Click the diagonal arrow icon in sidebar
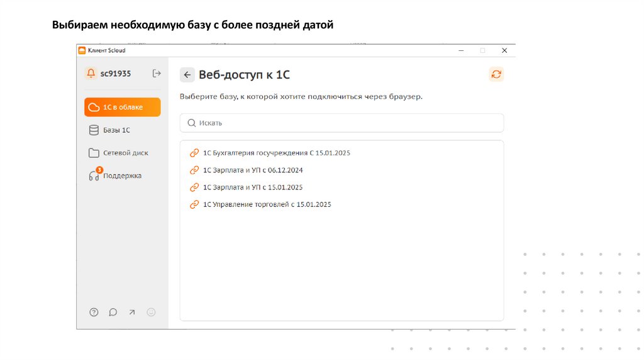The image size is (644, 361). click(132, 312)
